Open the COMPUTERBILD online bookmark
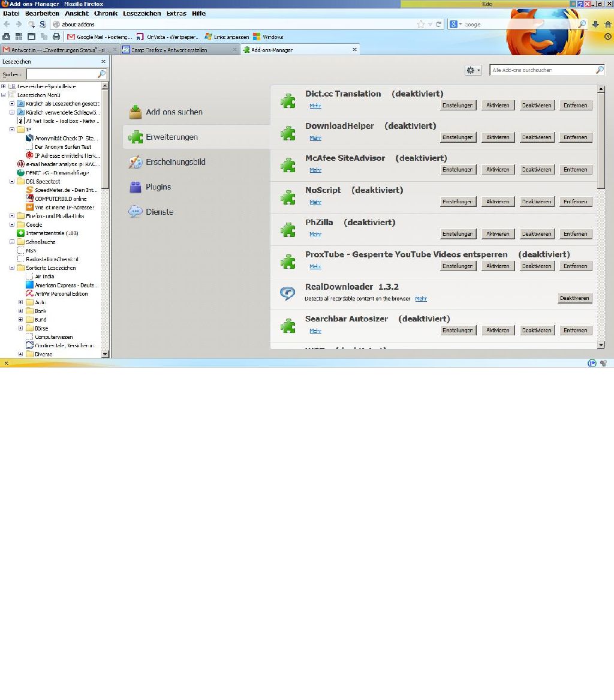614x700 pixels. point(56,199)
